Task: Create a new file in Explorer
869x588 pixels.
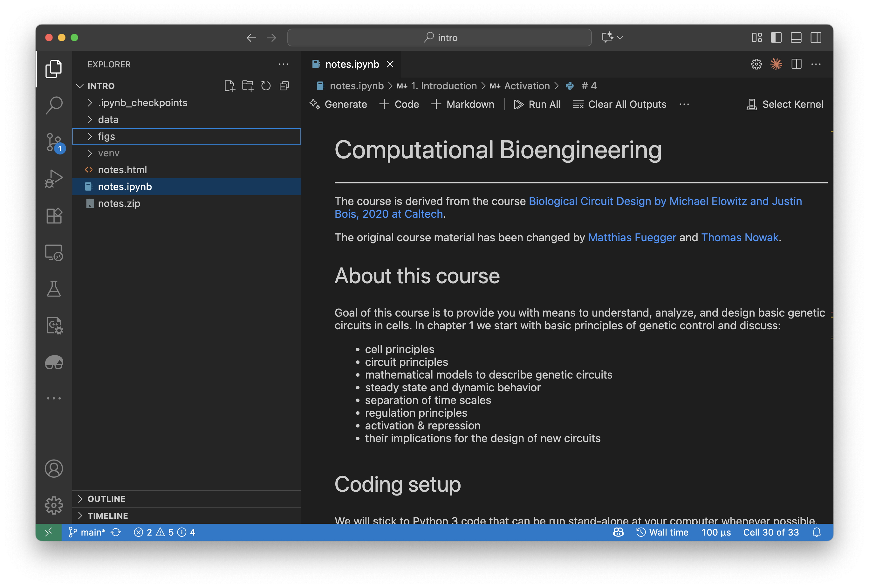Action: coord(230,85)
